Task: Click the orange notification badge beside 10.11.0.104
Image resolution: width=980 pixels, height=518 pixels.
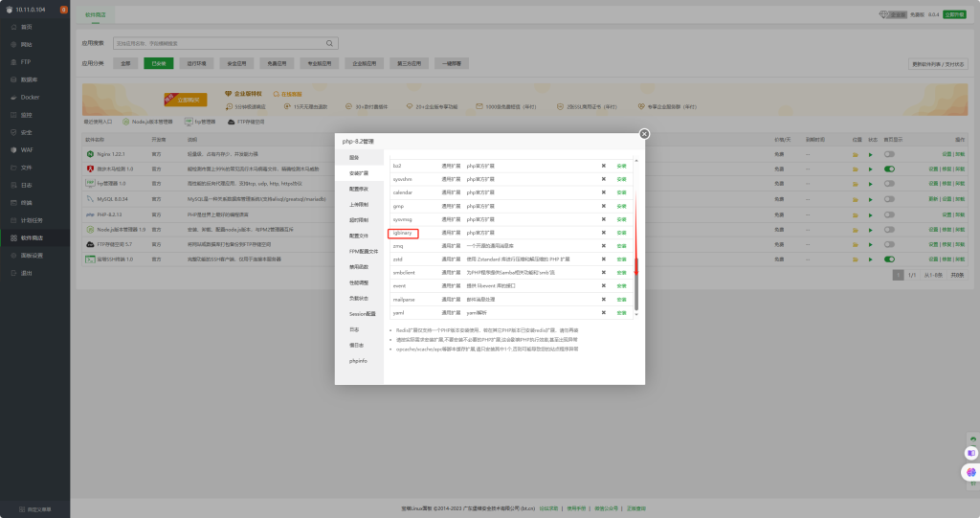Action: 64,10
